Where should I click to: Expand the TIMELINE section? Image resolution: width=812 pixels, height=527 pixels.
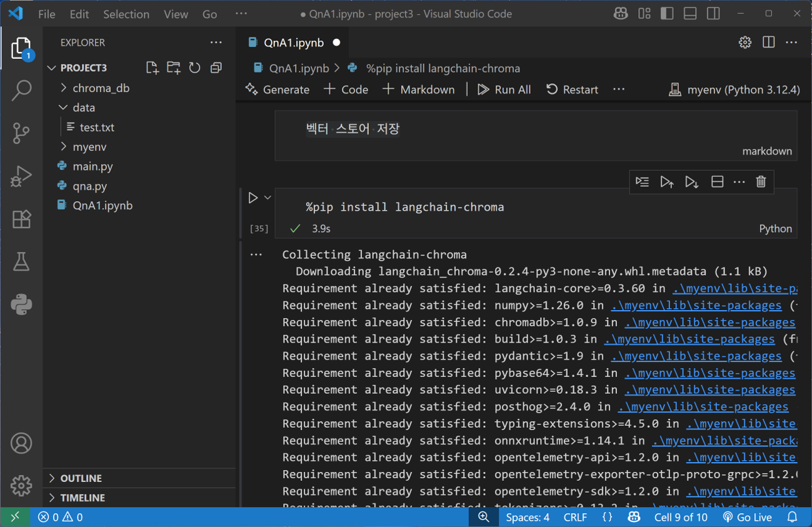pyautogui.click(x=83, y=498)
